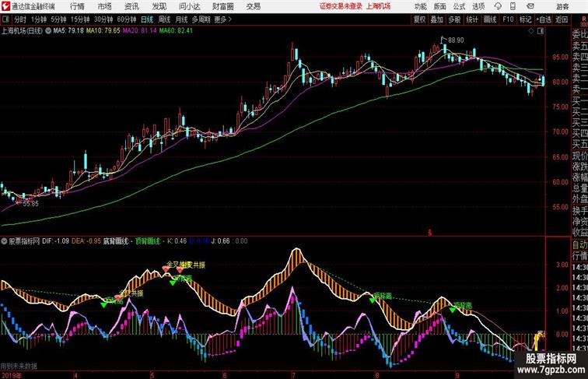Open the 市场 menu
The width and height of the screenshot is (588, 379).
coord(104,6)
